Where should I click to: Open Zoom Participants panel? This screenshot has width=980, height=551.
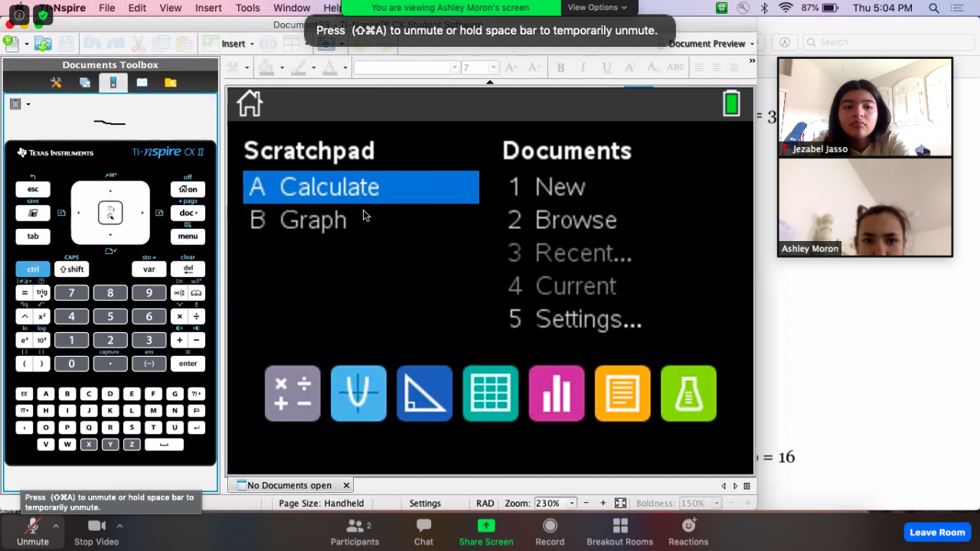coord(354,532)
